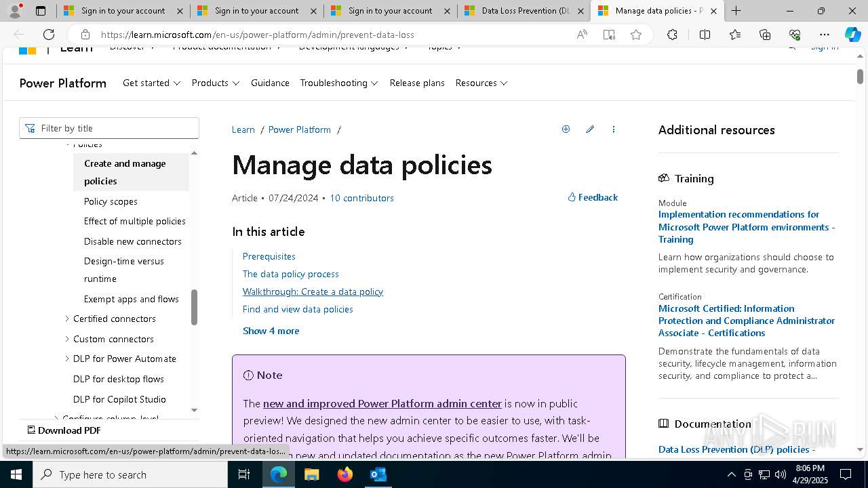Viewport: 868px width, 488px height.
Task: Expand the Products menu
Action: coord(216,83)
